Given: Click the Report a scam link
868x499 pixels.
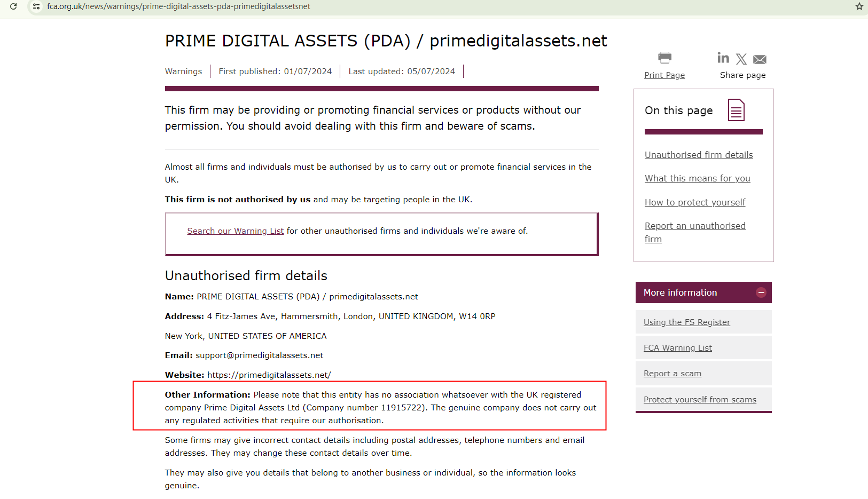Looking at the screenshot, I should point(672,374).
